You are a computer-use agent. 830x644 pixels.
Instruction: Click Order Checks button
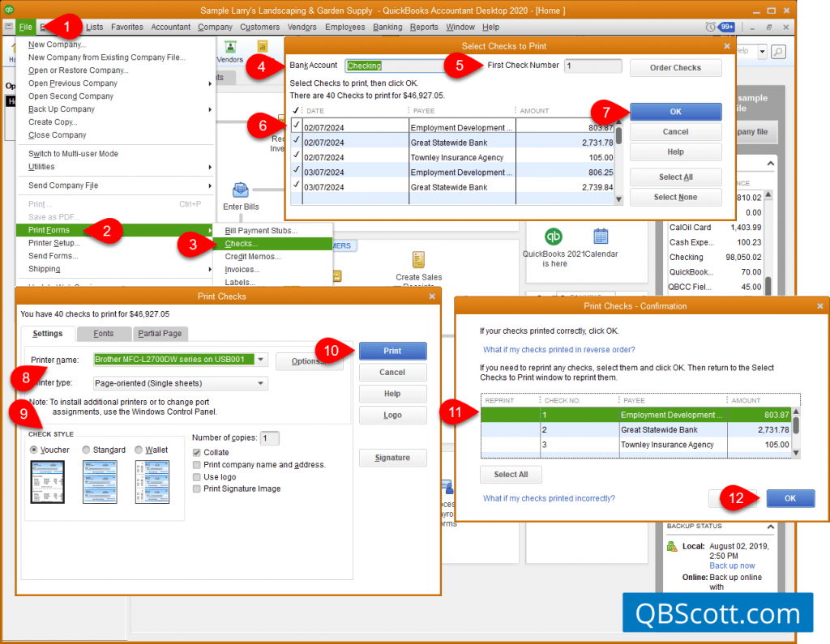click(x=675, y=68)
